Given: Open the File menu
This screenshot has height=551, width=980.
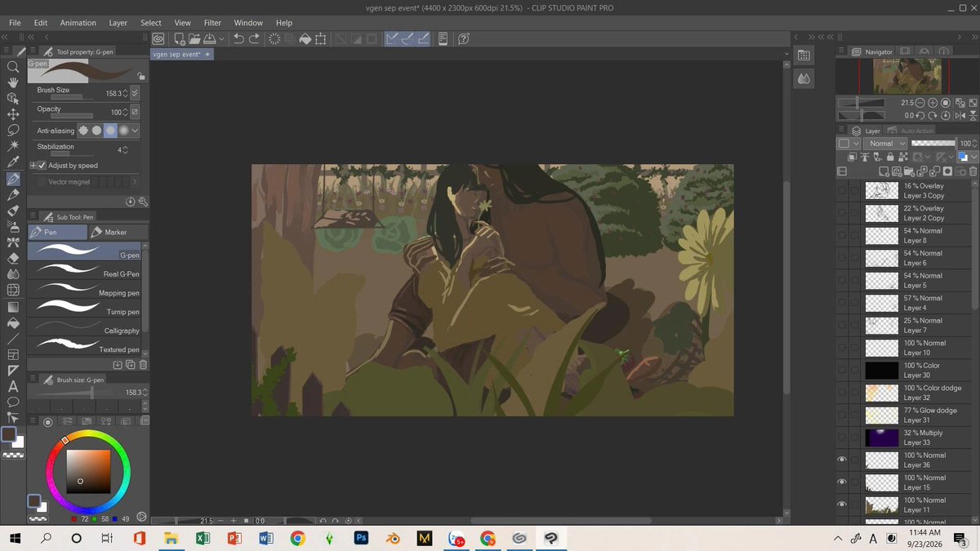Looking at the screenshot, I should [15, 23].
